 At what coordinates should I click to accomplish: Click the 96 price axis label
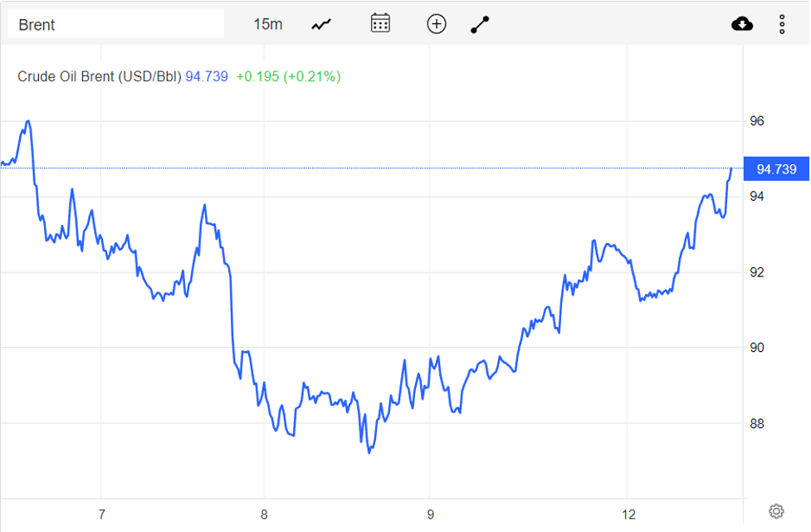(757, 121)
